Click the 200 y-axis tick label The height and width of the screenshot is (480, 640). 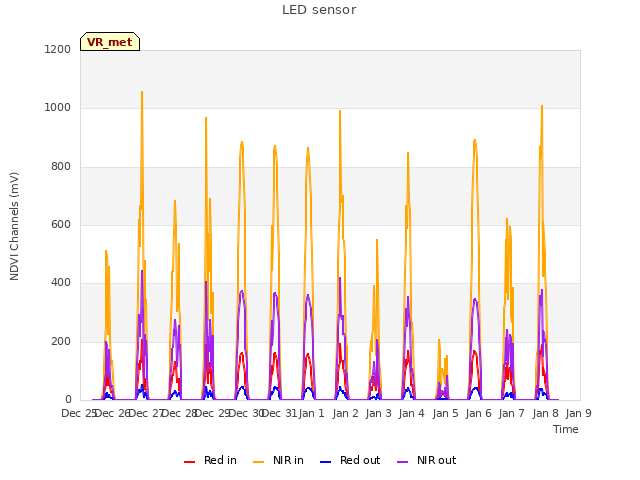coord(61,342)
